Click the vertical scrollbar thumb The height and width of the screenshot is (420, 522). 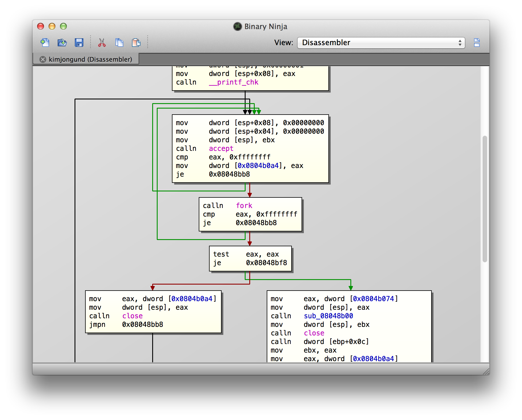485,199
